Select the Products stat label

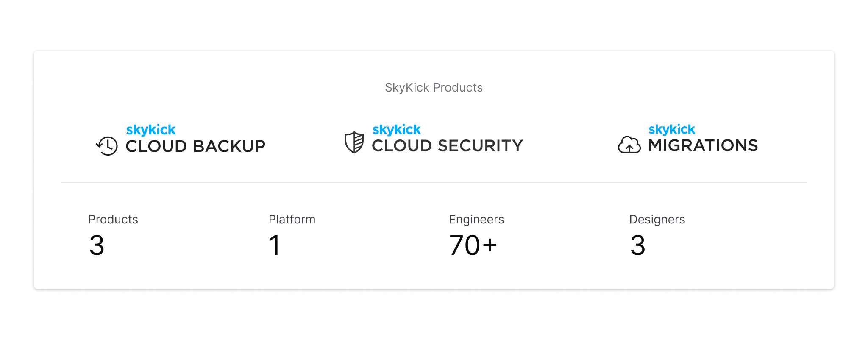coord(113,219)
